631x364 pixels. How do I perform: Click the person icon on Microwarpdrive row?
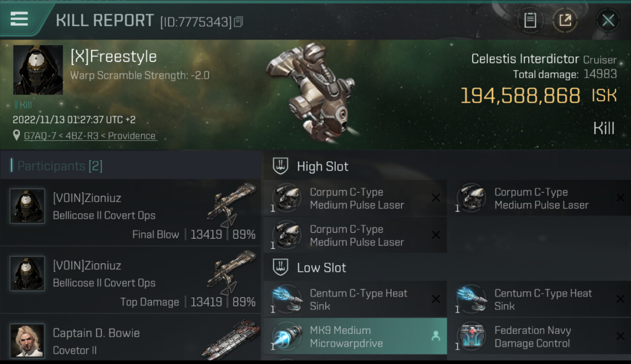[436, 336]
